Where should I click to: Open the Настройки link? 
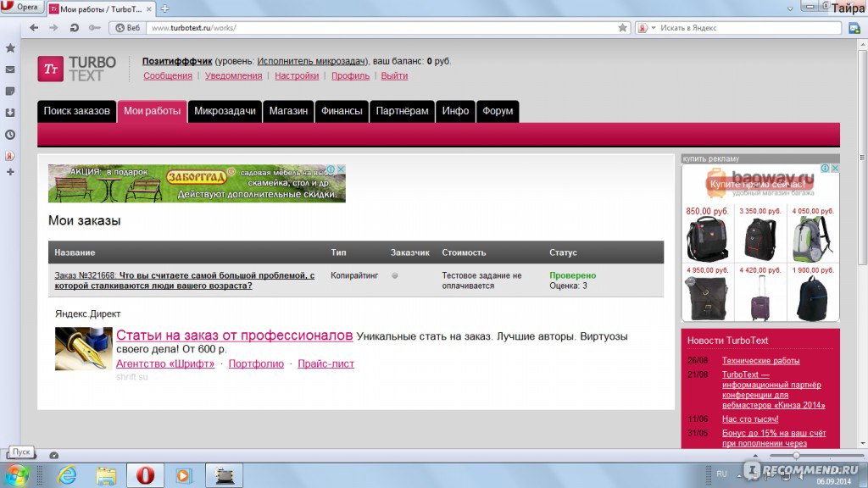[297, 75]
